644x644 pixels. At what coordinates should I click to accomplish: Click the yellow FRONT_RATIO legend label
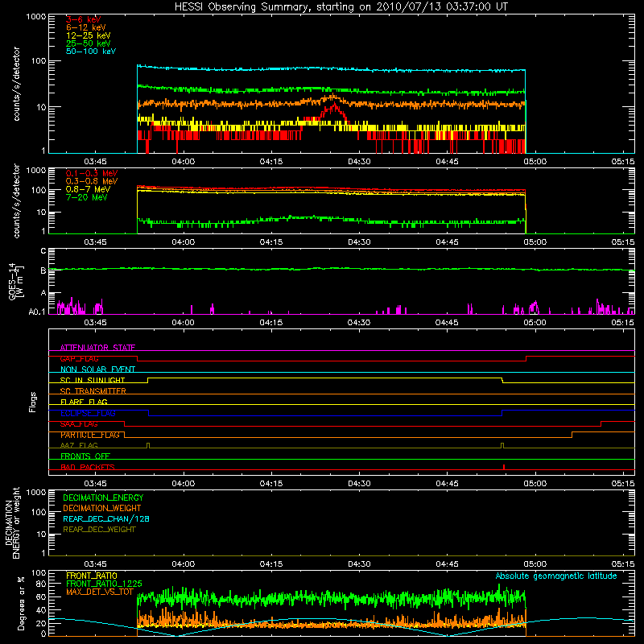click(92, 576)
